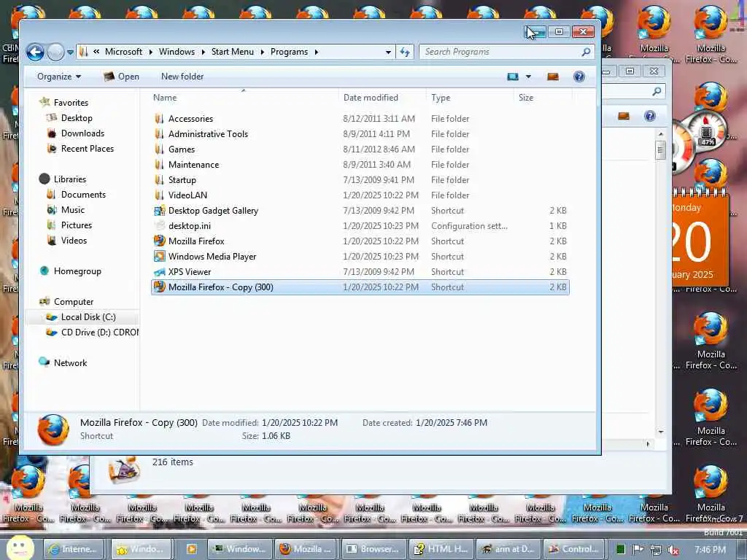Image resolution: width=747 pixels, height=560 pixels.
Task: Toggle the preview pane icon
Action: pyautogui.click(x=553, y=77)
